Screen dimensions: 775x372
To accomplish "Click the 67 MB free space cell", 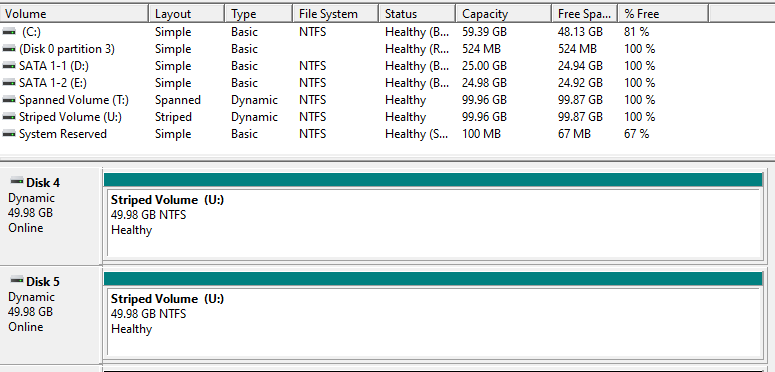I will pos(574,134).
